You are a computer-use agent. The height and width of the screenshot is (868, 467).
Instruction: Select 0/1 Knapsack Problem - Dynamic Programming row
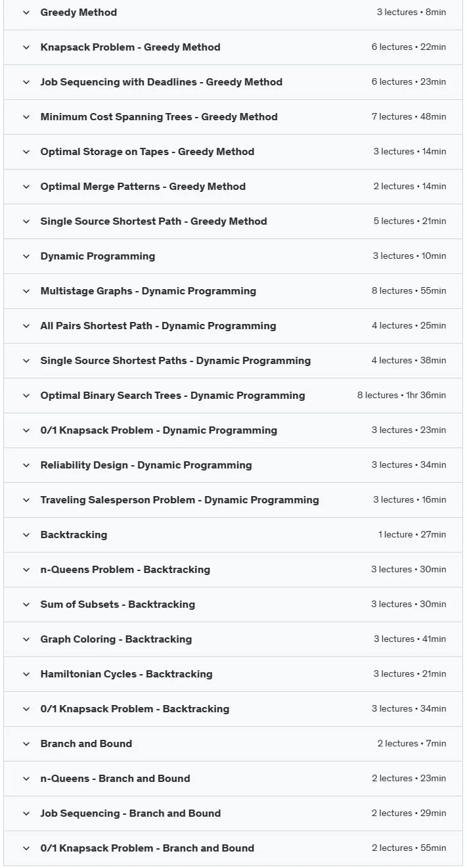click(x=233, y=430)
